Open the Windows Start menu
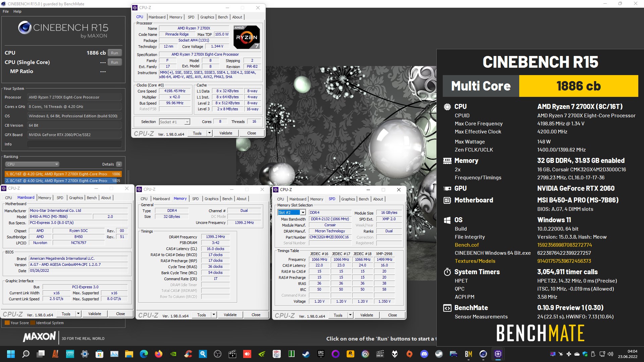Screen dimensions: 644x362 point(11,354)
